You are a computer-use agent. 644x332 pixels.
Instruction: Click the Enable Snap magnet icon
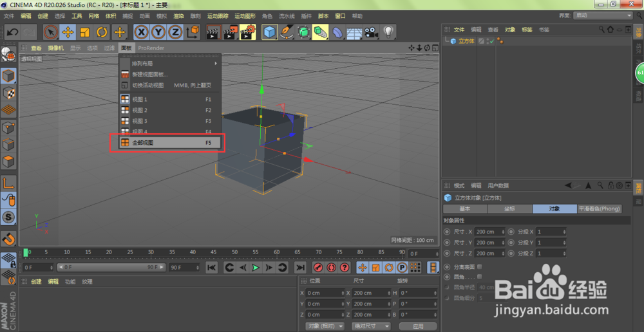pyautogui.click(x=8, y=238)
